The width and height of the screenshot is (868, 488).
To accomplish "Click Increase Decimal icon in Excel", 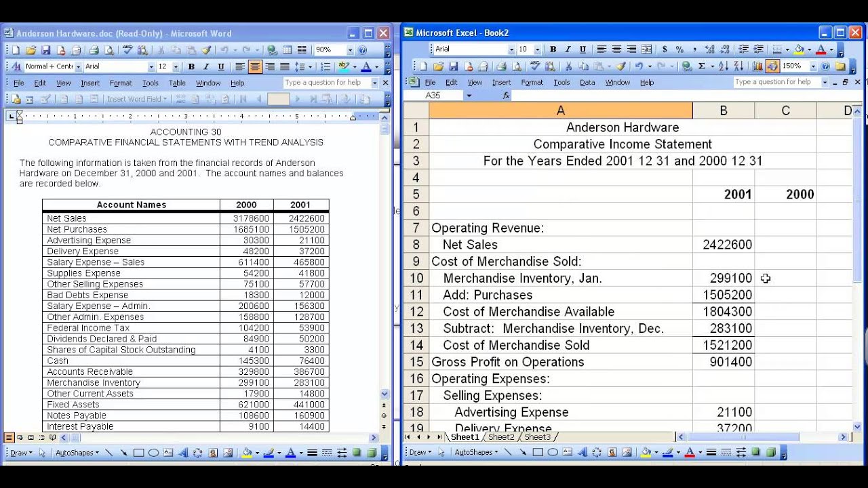I will click(x=709, y=49).
